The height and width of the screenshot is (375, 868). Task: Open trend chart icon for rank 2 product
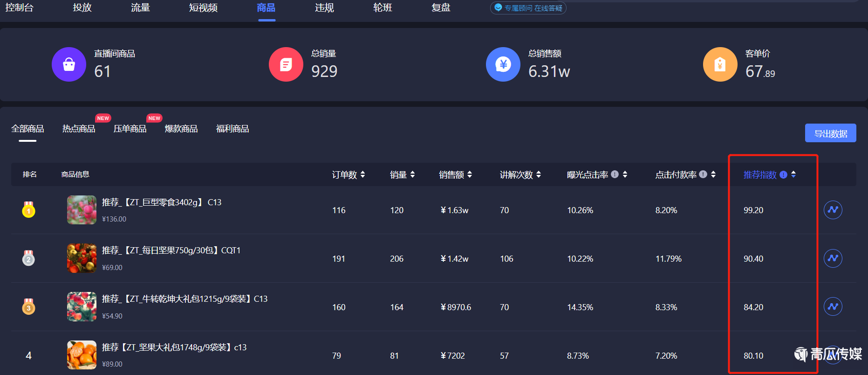[833, 258]
